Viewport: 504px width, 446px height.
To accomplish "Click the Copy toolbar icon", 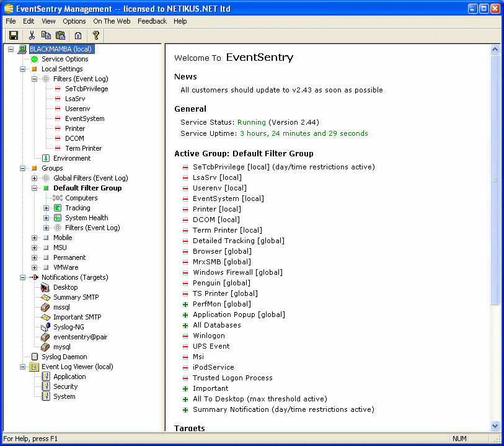I will [46, 35].
